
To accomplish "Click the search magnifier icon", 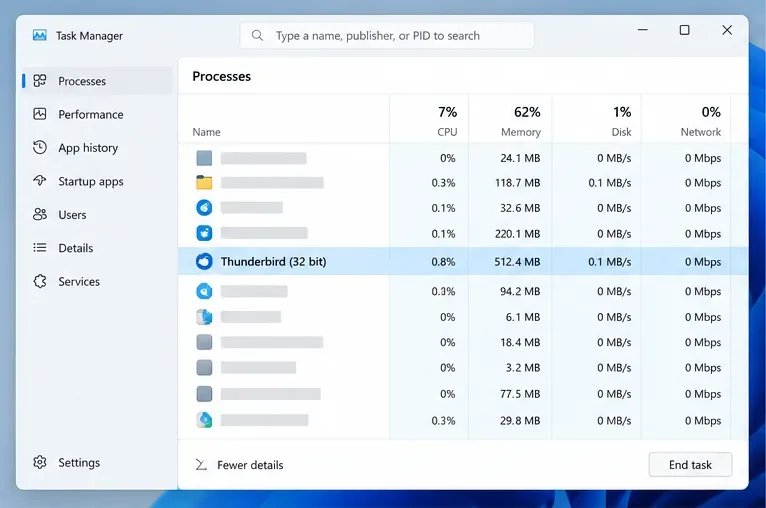I will [257, 35].
